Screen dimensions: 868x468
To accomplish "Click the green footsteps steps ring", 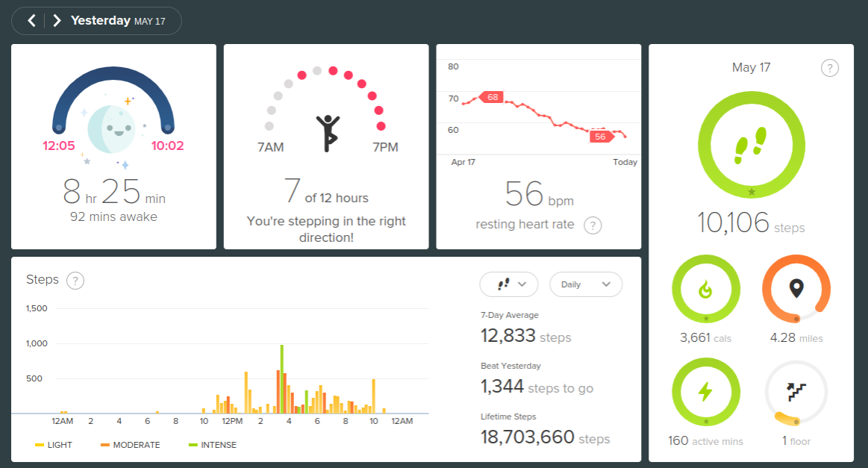I will coord(751,145).
